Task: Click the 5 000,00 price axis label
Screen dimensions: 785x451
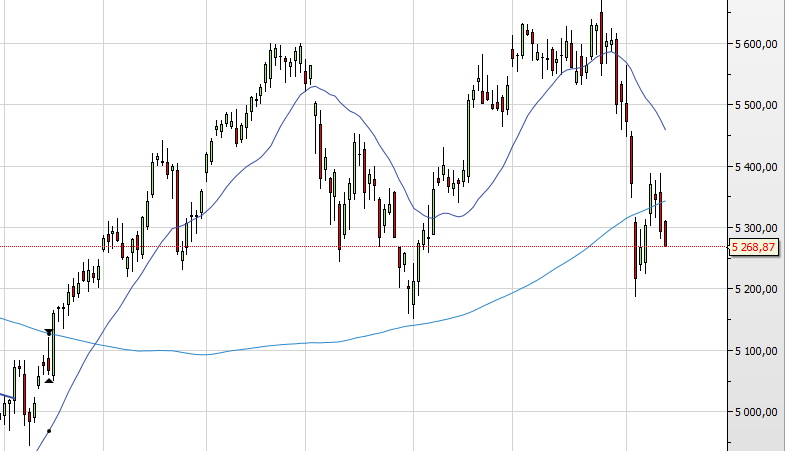Action: point(756,412)
